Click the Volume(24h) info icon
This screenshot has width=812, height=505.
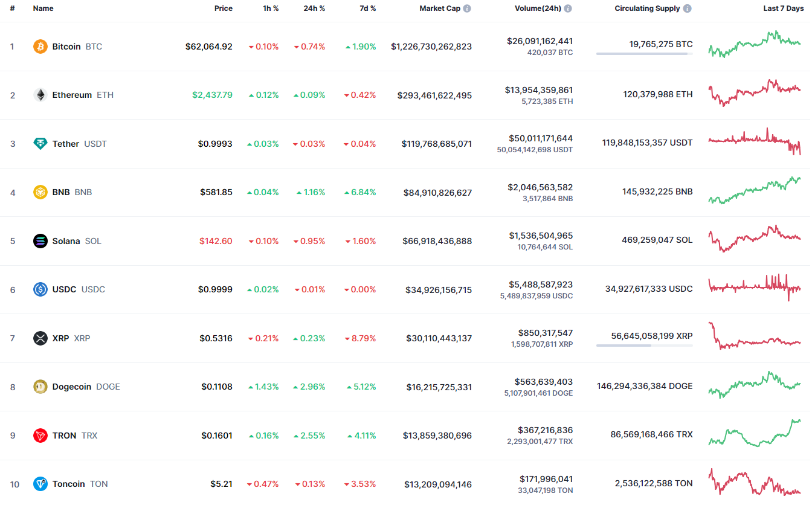pyautogui.click(x=568, y=8)
